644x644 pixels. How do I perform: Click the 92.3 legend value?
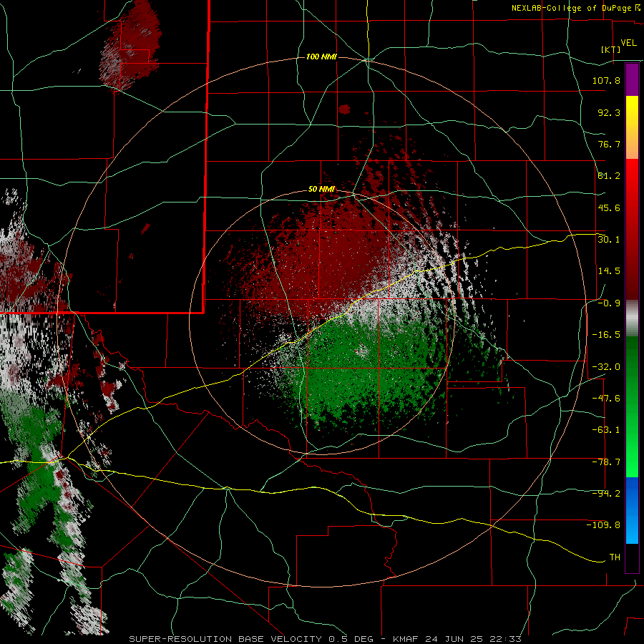(x=609, y=112)
